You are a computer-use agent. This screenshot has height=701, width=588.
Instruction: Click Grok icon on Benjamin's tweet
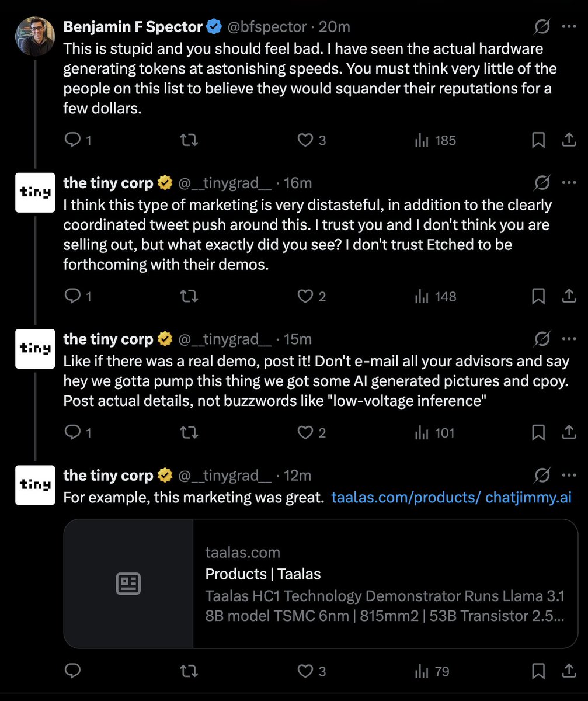pyautogui.click(x=541, y=27)
